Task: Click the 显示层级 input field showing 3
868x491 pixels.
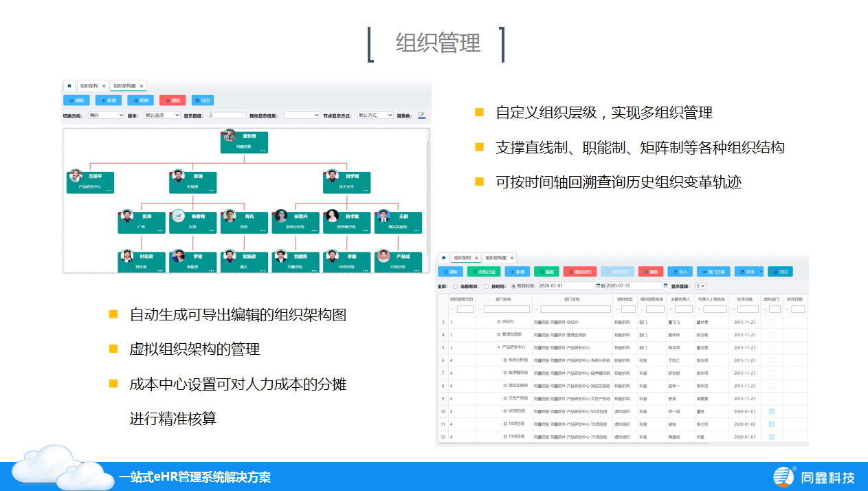Action: tap(227, 116)
